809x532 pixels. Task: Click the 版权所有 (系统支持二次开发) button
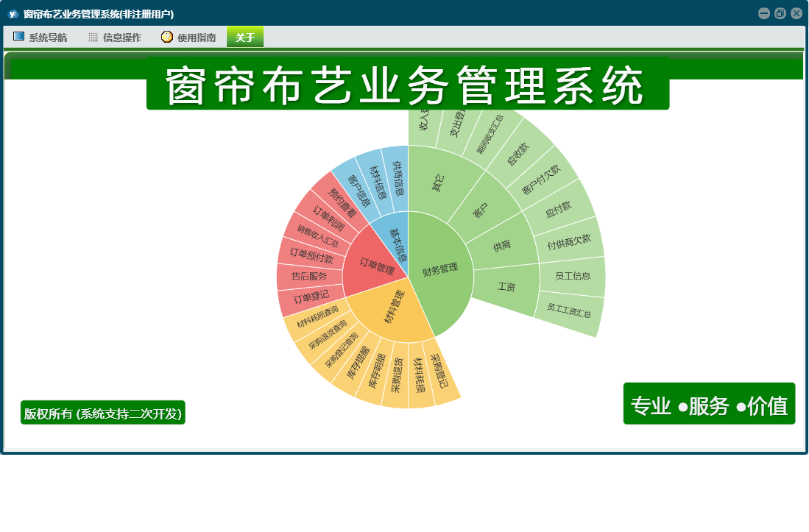pos(102,413)
